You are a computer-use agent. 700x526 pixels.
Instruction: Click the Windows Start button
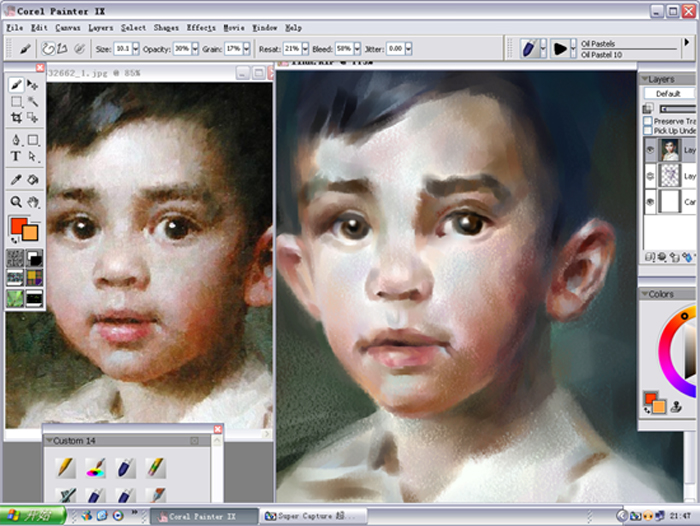click(32, 516)
